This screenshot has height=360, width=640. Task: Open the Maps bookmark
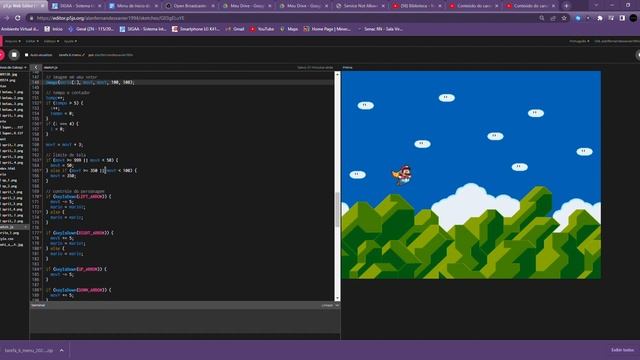pos(289,29)
